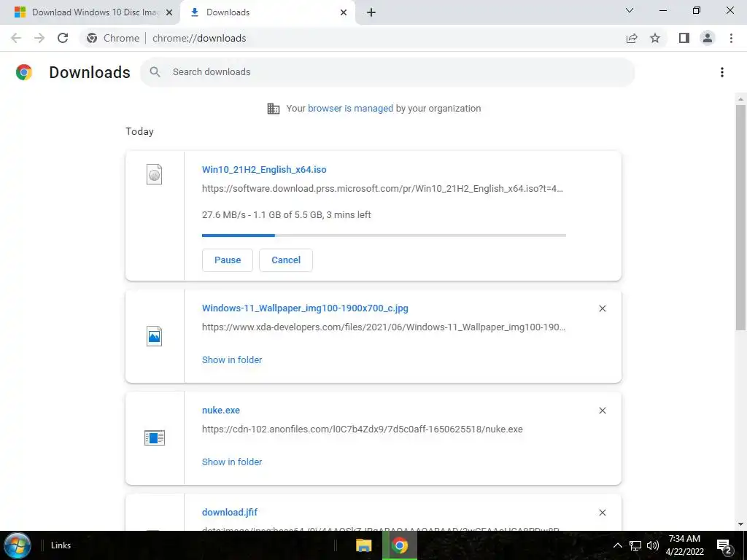Open the network icon in system tray
Image resolution: width=747 pixels, height=560 pixels.
[x=635, y=545]
